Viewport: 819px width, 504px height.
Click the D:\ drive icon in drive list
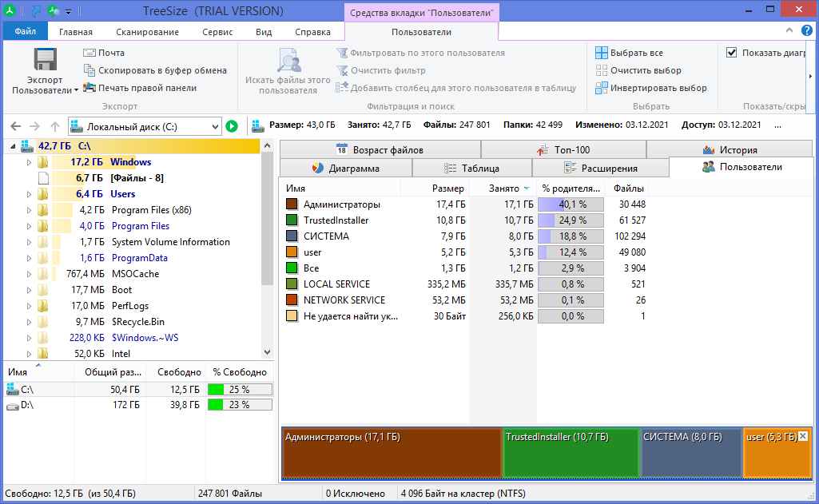click(13, 405)
